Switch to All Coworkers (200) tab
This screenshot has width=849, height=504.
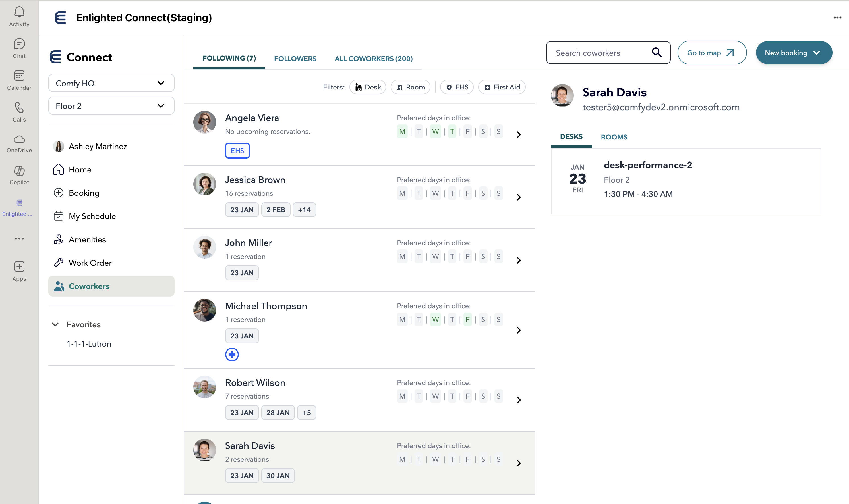click(x=374, y=59)
